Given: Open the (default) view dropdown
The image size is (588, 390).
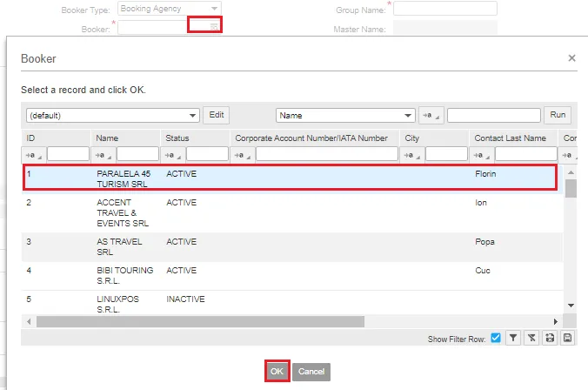Looking at the screenshot, I should (112, 115).
